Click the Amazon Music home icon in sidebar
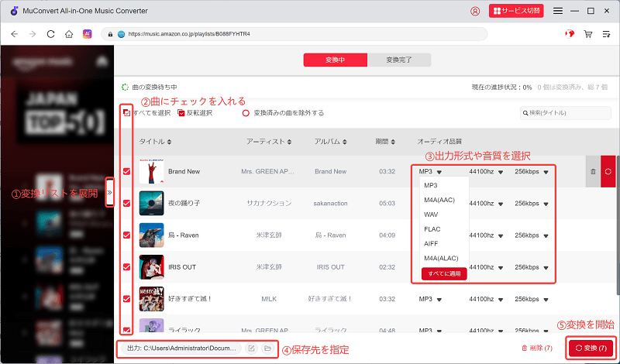 click(102, 61)
